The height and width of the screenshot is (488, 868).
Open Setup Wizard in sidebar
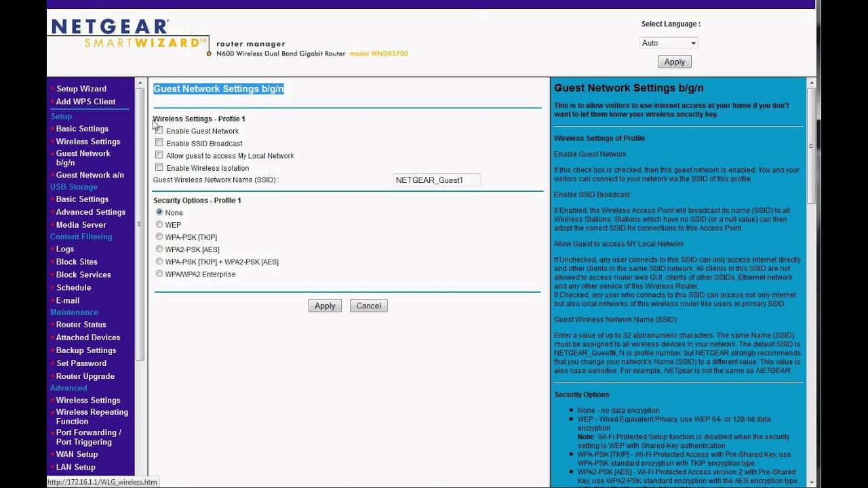(81, 89)
